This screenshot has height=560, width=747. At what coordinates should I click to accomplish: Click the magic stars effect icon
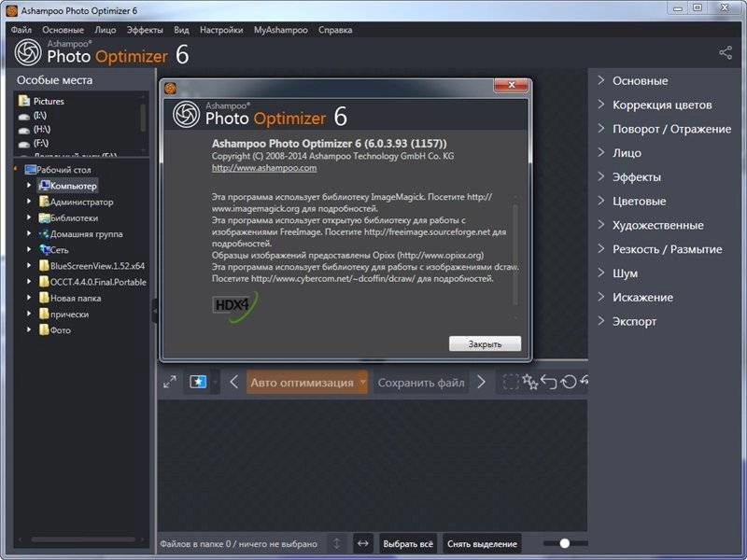(530, 382)
